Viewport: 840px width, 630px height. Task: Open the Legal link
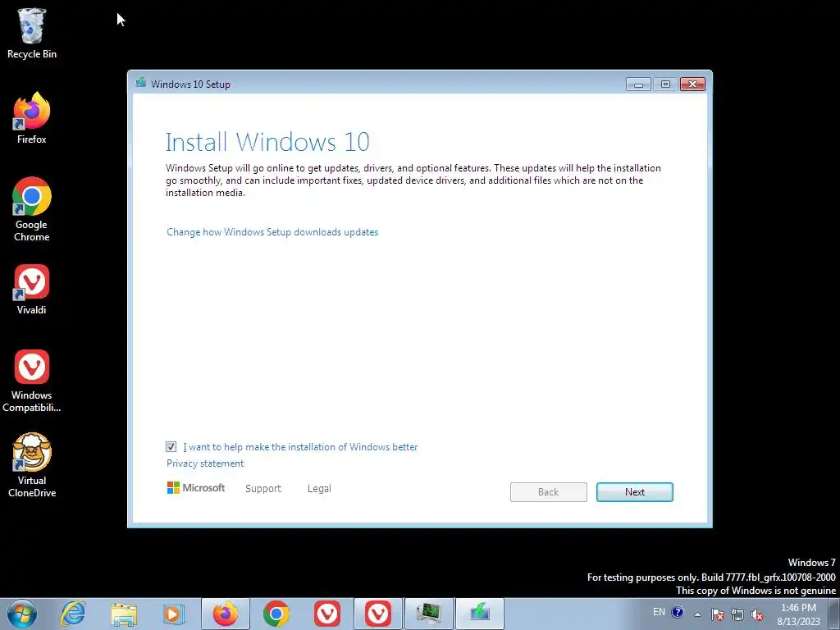pyautogui.click(x=319, y=489)
